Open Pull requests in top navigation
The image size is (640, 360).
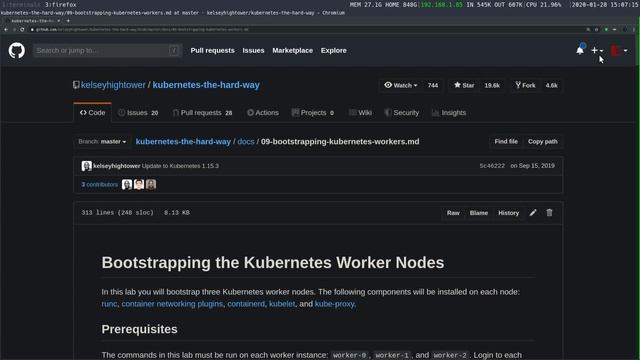(x=212, y=51)
